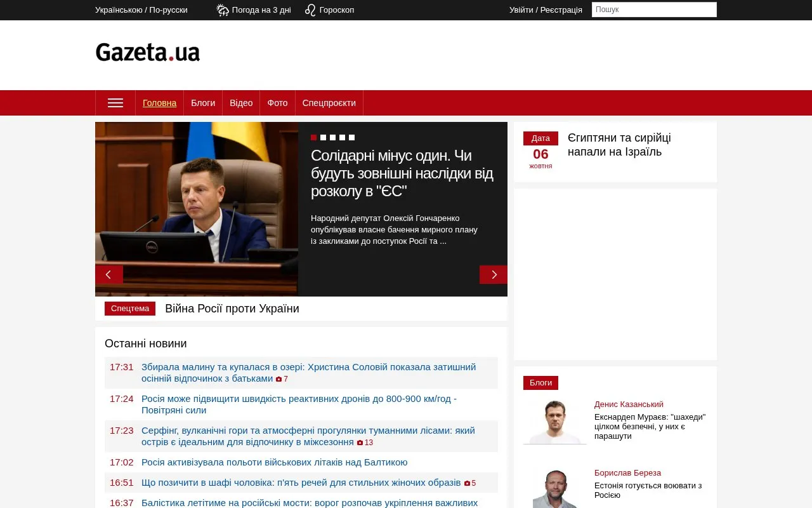Select the fifth slider dot indicator
812x508 pixels.
[x=351, y=137]
